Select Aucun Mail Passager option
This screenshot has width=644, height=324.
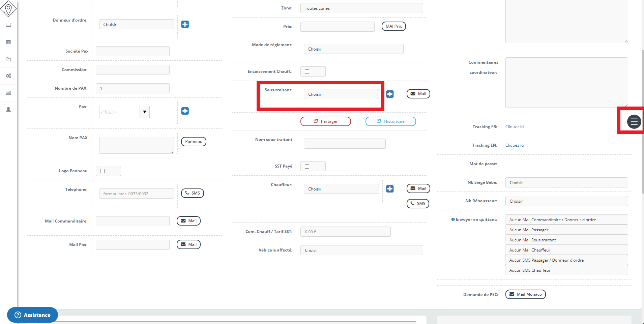566,230
